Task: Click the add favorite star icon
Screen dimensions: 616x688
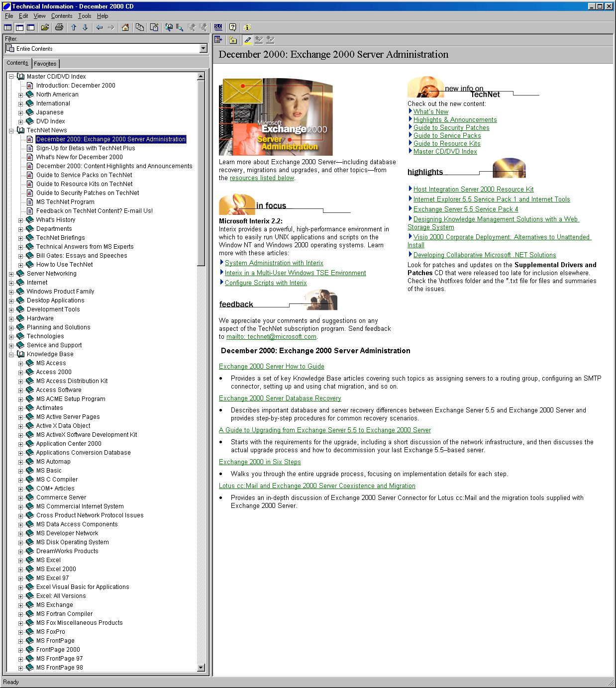Action: click(233, 40)
